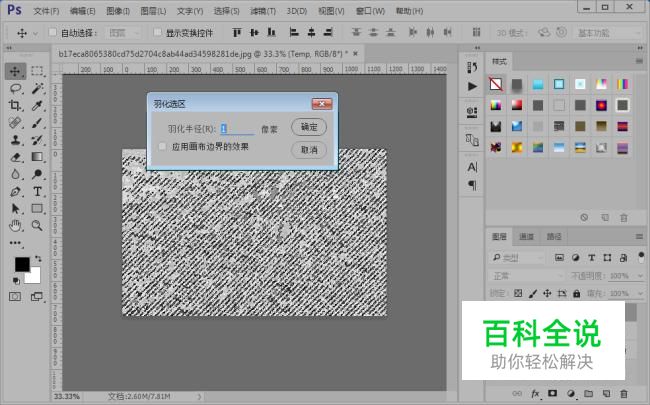Select the Hand tool
This screenshot has height=405, width=650.
(x=15, y=225)
